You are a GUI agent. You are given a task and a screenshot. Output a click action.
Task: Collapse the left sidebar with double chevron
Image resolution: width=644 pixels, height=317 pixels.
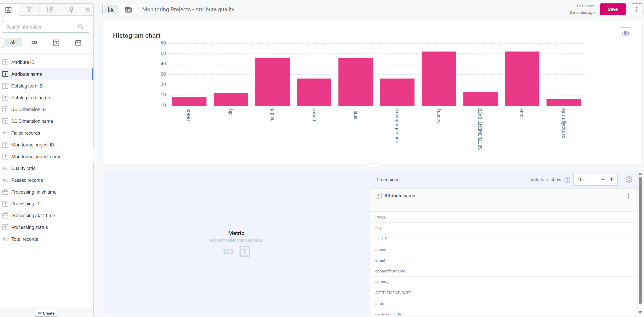[88, 9]
